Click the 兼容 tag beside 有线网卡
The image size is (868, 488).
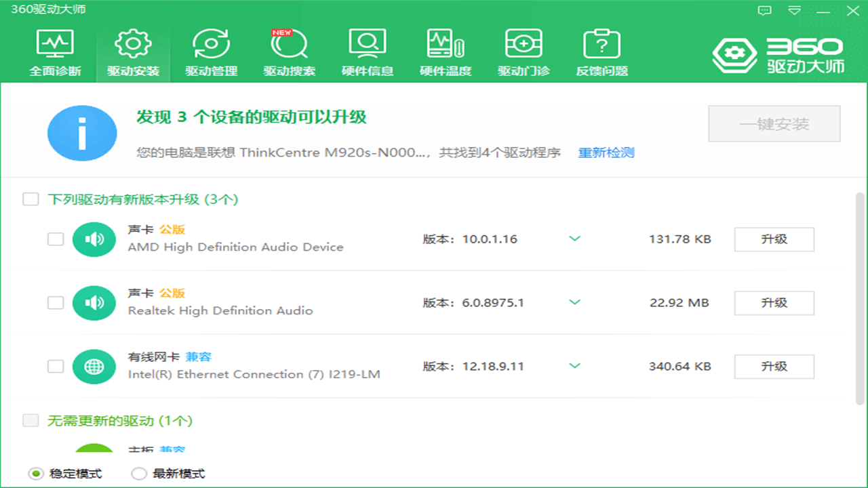199,357
